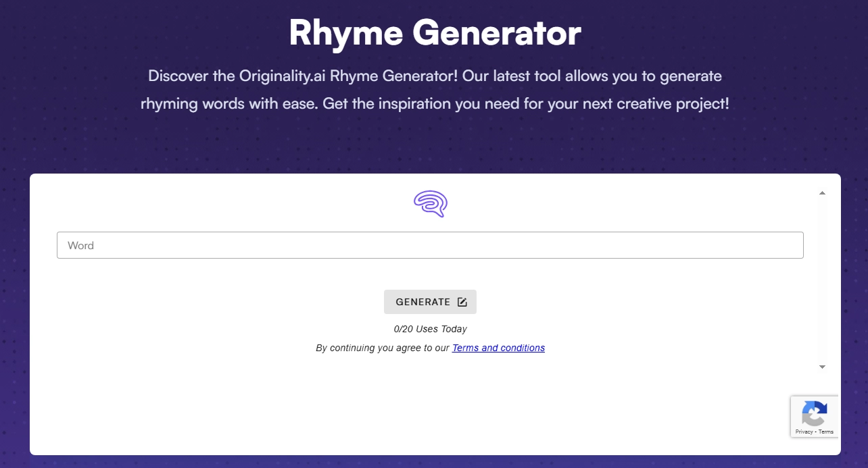Screen dimensions: 868x468
Task: Click the Privacy link on the reCAPTCHA badge
Action: pos(805,431)
